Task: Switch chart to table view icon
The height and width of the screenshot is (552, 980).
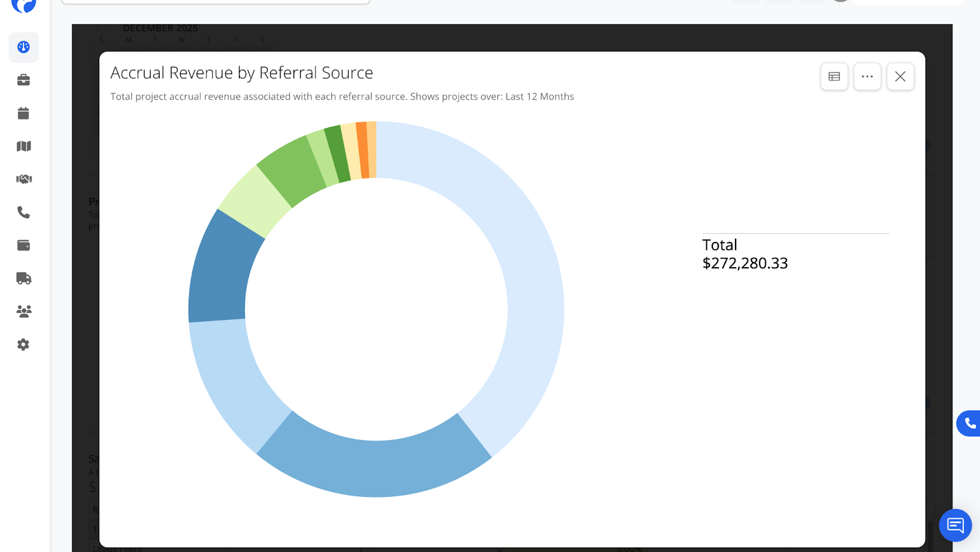Action: [x=834, y=77]
